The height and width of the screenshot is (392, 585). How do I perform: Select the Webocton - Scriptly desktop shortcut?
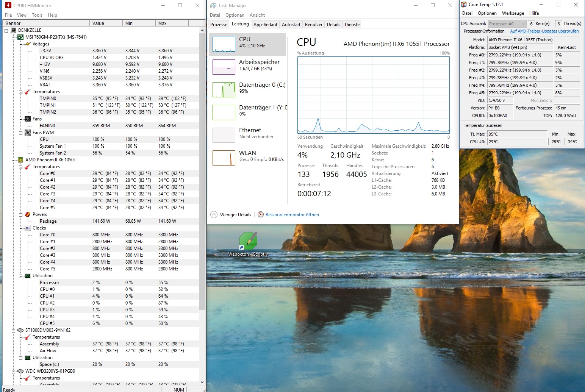[248, 245]
